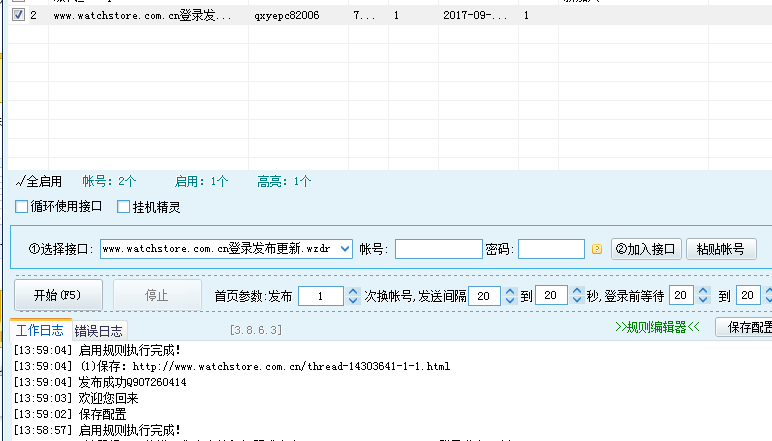Click the 高亮: 1个 status text
The height and width of the screenshot is (441, 772).
[x=284, y=182]
